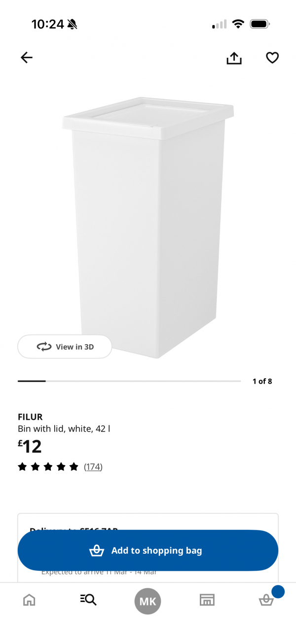Open the MK profile avatar
The width and height of the screenshot is (296, 644).
click(148, 601)
